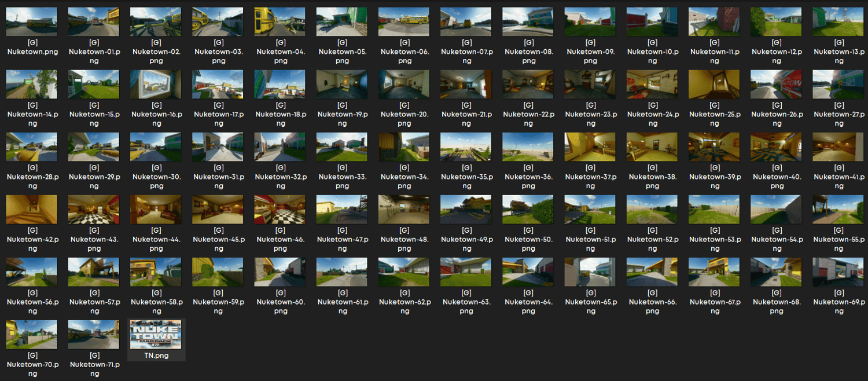Select the [G] Nuketown-22.png thumbnail

click(528, 85)
